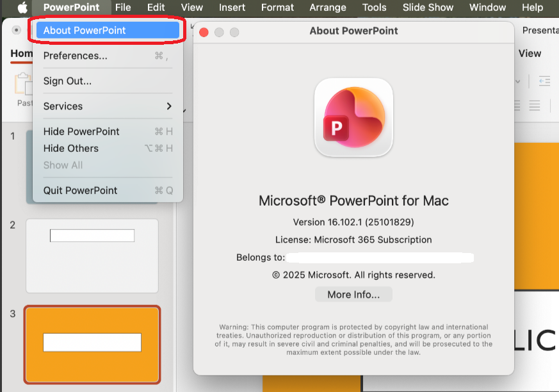Open the Insert menu
This screenshot has width=559, height=392.
(x=232, y=7)
